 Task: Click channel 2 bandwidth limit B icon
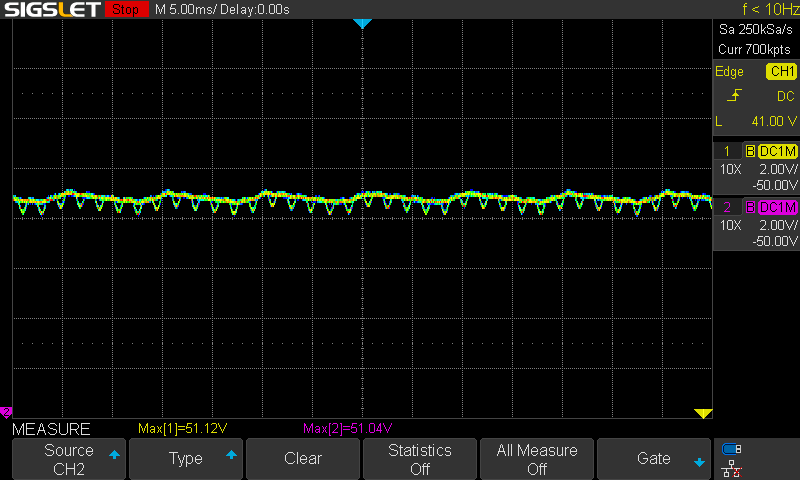750,207
